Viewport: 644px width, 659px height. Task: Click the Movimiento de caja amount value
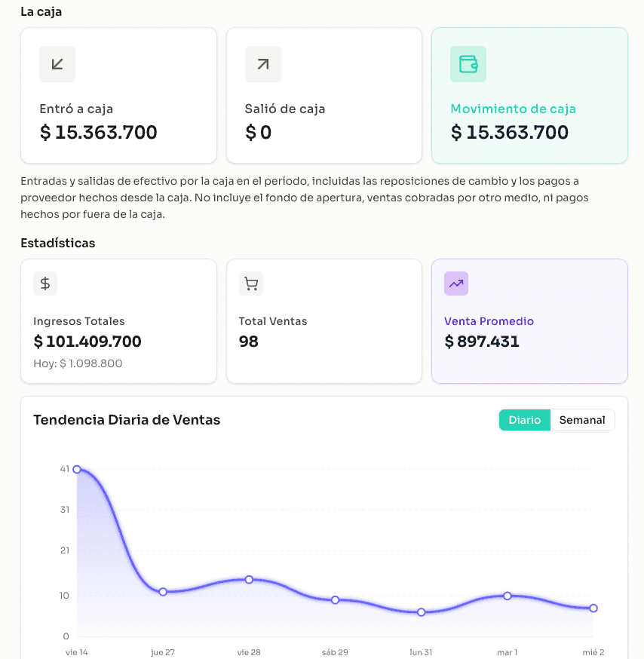coord(510,133)
